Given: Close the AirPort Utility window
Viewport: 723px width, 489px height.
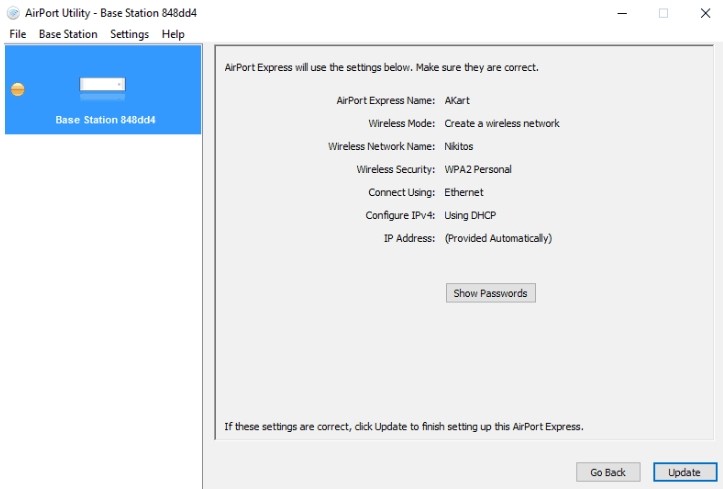Looking at the screenshot, I should coord(705,13).
